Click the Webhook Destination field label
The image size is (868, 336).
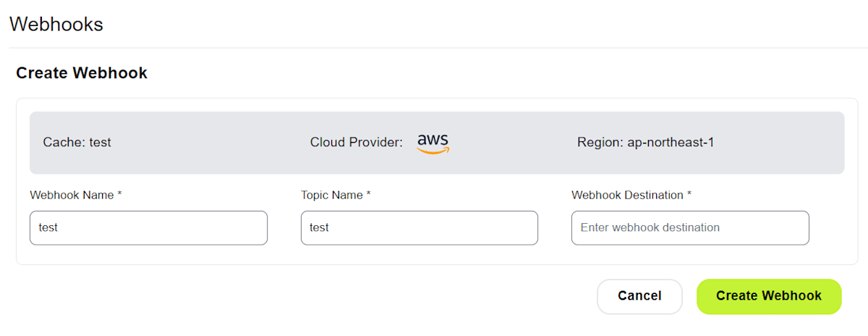(x=627, y=195)
